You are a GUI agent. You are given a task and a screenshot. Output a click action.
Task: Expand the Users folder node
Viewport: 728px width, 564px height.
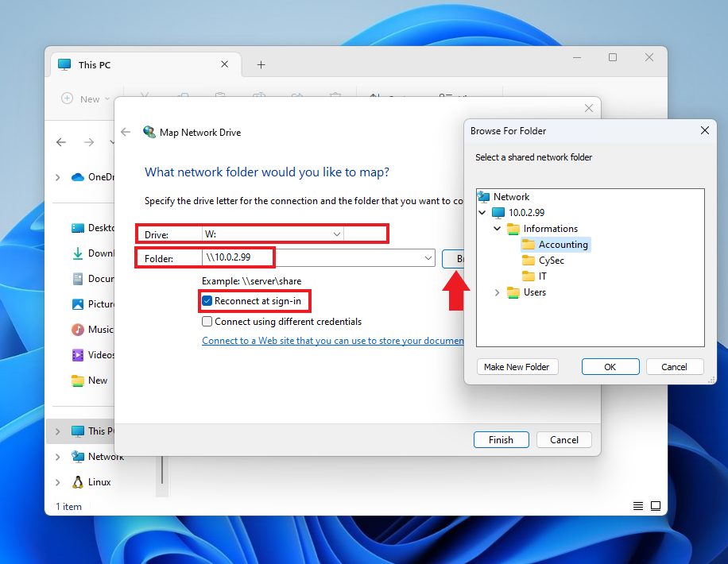pos(498,292)
